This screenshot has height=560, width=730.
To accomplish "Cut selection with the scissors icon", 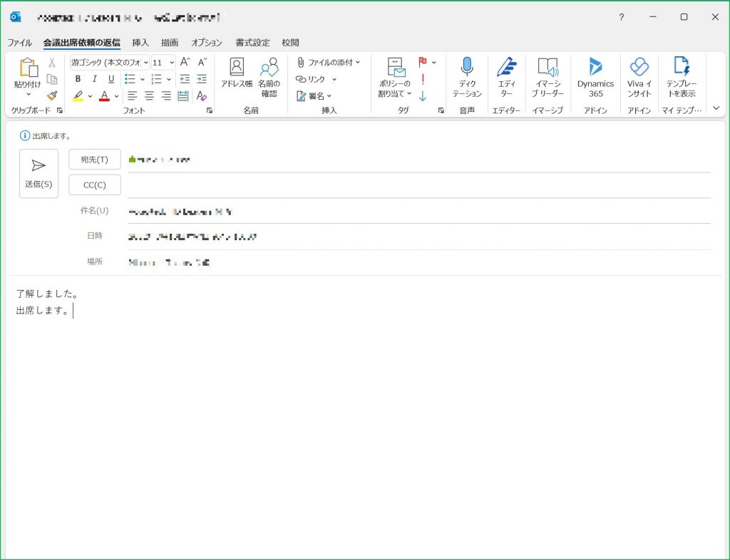I will coord(51,62).
